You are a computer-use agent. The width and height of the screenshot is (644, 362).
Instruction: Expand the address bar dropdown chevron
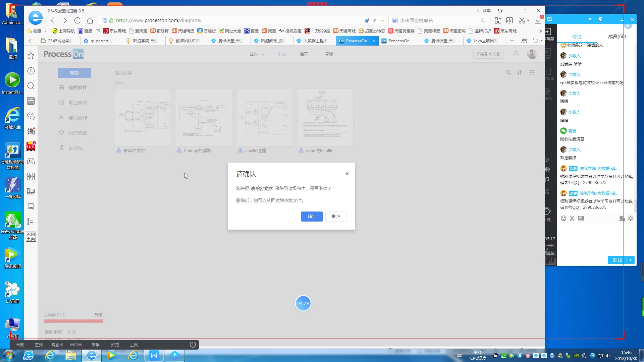pyautogui.click(x=382, y=20)
